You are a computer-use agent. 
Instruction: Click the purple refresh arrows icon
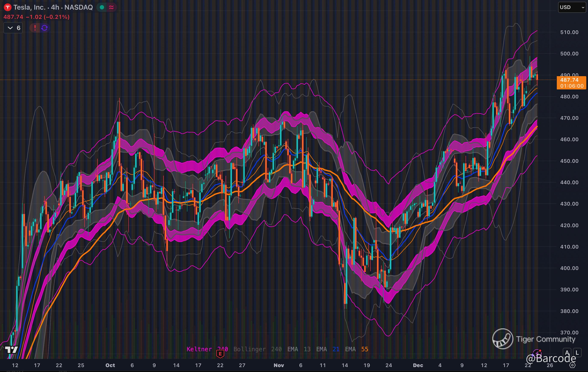[44, 28]
